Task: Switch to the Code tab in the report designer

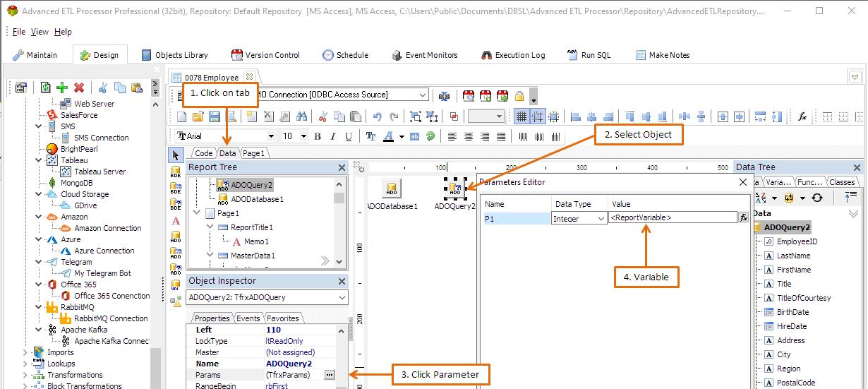Action: [x=203, y=152]
